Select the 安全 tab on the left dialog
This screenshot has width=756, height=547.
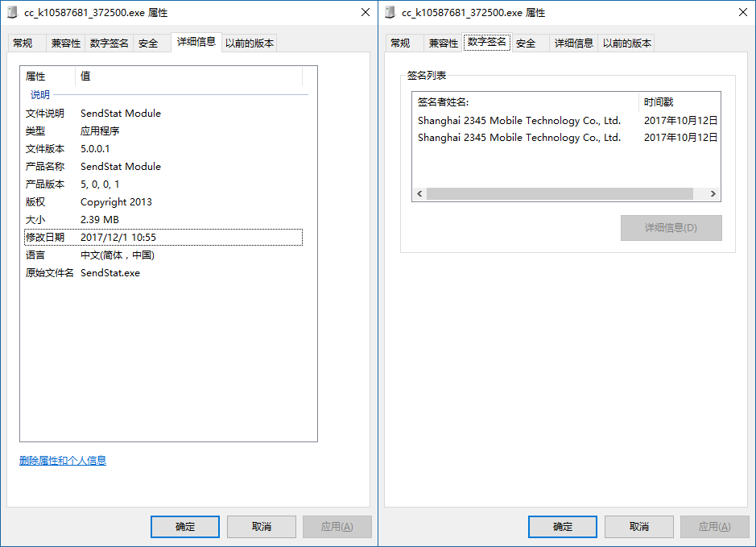[x=149, y=43]
